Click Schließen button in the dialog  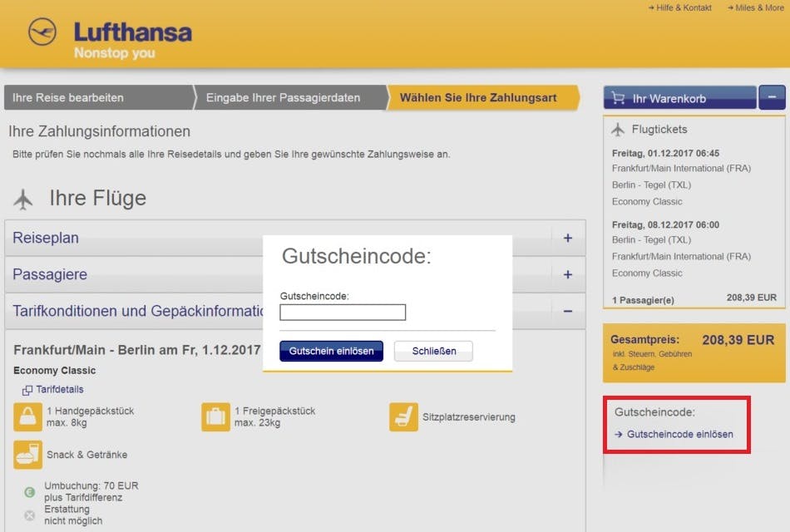point(434,351)
